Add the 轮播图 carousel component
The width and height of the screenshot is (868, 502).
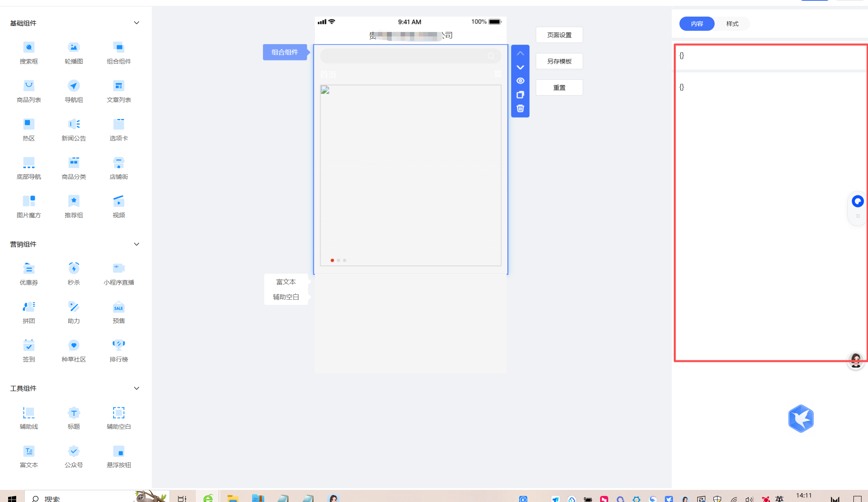click(x=74, y=53)
